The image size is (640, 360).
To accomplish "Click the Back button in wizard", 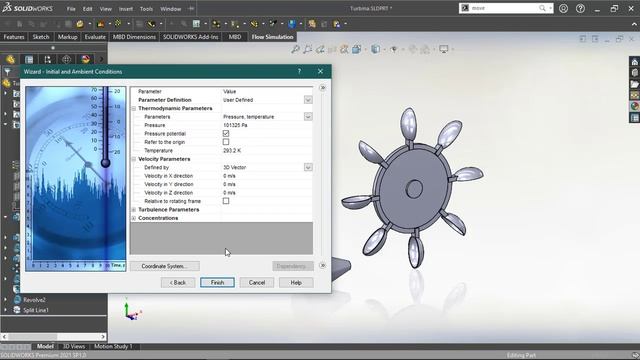I will pos(178,282).
